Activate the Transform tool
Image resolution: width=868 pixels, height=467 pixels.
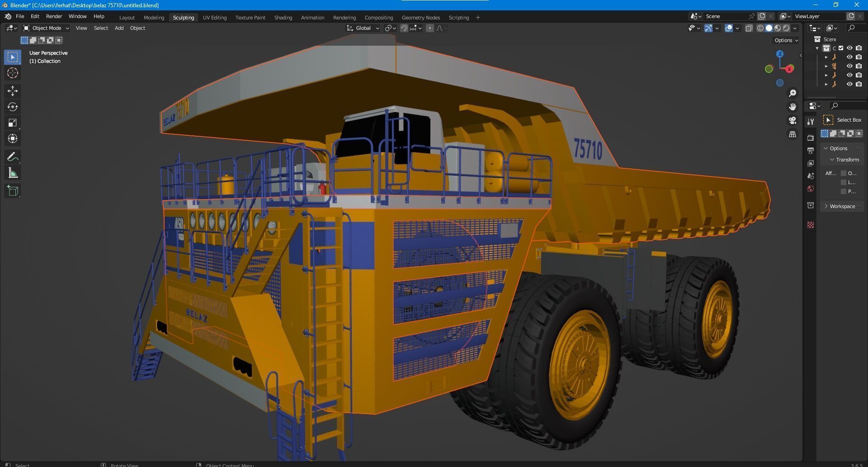(13, 138)
